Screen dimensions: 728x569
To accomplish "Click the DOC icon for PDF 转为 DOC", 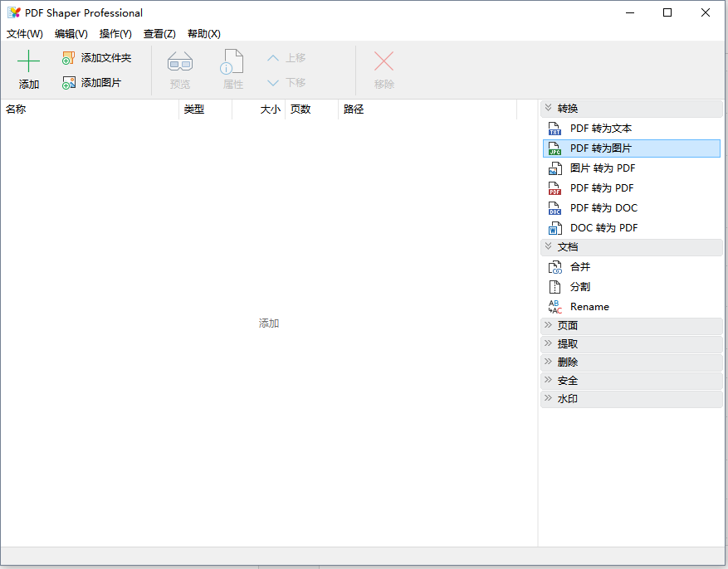I will pyautogui.click(x=555, y=208).
